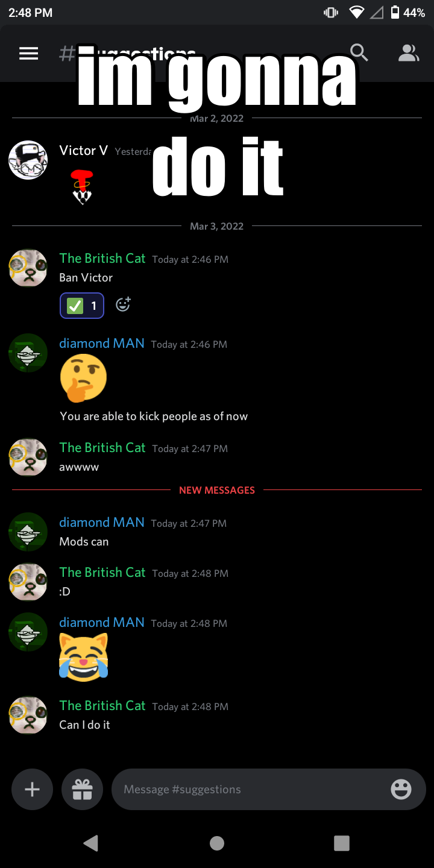This screenshot has width=434, height=868.
Task: Tap the crying laughing cat emoji
Action: click(x=84, y=657)
